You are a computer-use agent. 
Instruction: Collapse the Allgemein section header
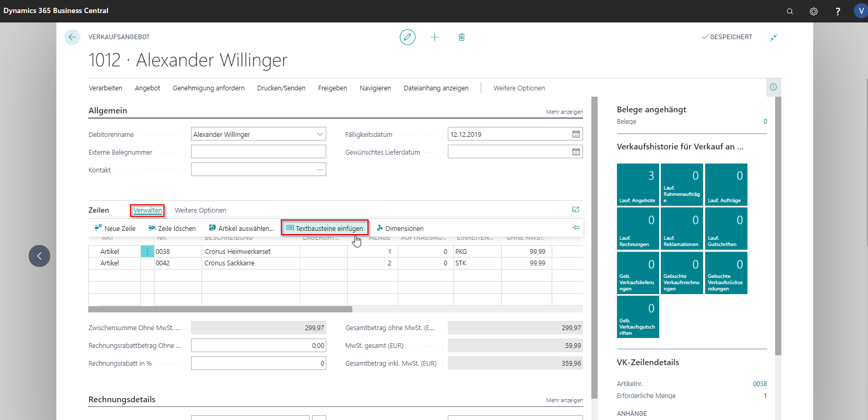(x=108, y=110)
